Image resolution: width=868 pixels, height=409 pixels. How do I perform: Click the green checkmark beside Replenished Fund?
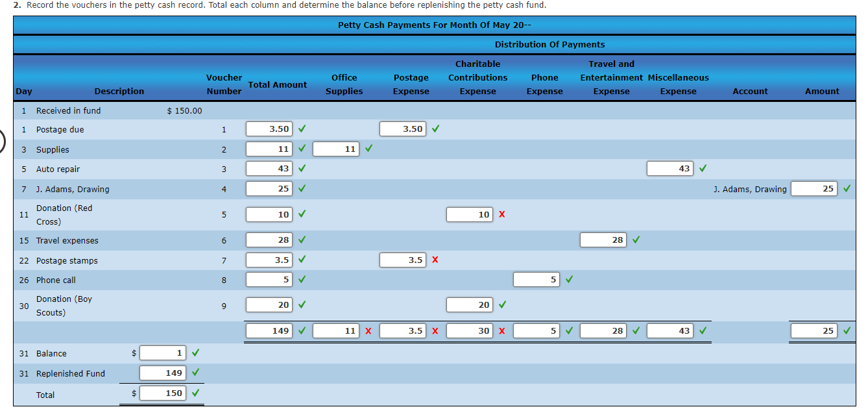195,373
